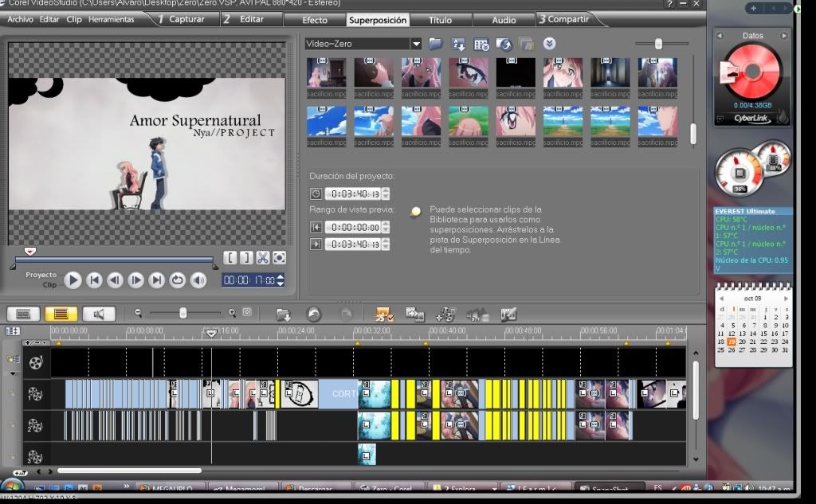816x504 pixels.
Task: Redo the last undone action
Action: coord(346,315)
